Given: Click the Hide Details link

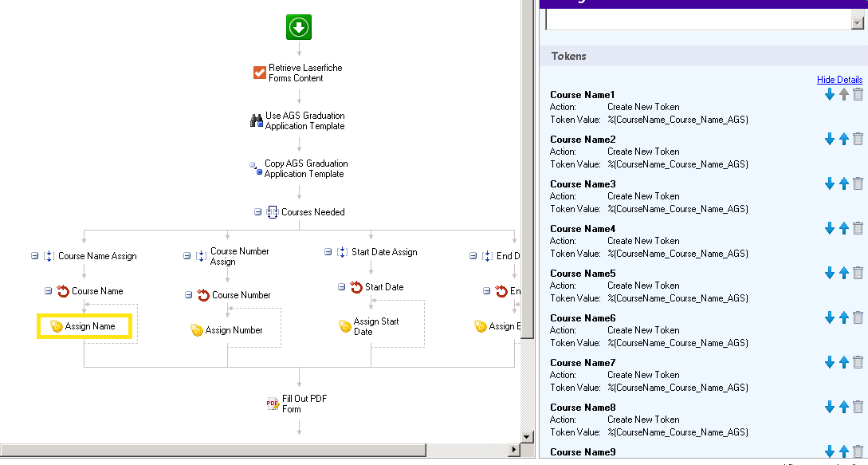Looking at the screenshot, I should click(x=839, y=80).
